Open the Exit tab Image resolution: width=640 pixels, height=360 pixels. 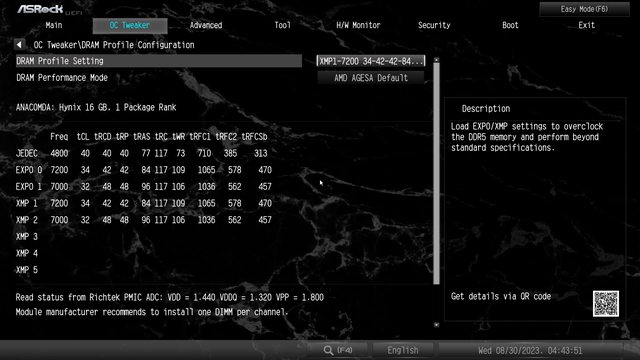click(586, 25)
